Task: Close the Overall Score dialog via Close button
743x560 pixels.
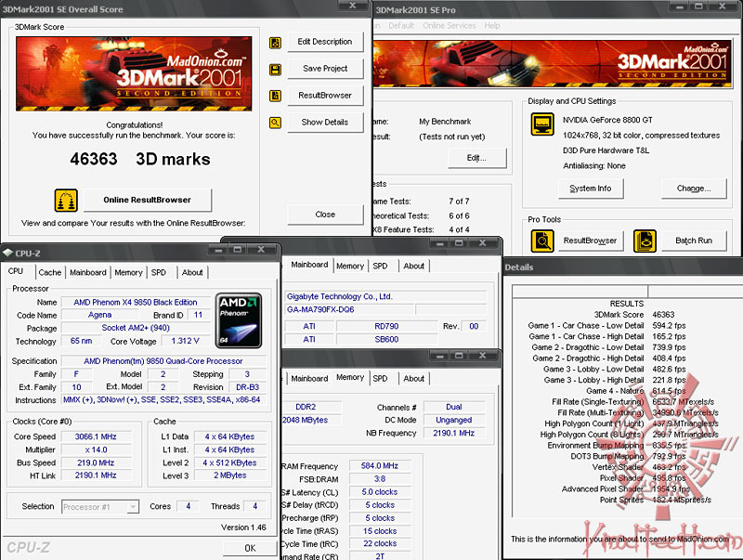Action: (325, 215)
